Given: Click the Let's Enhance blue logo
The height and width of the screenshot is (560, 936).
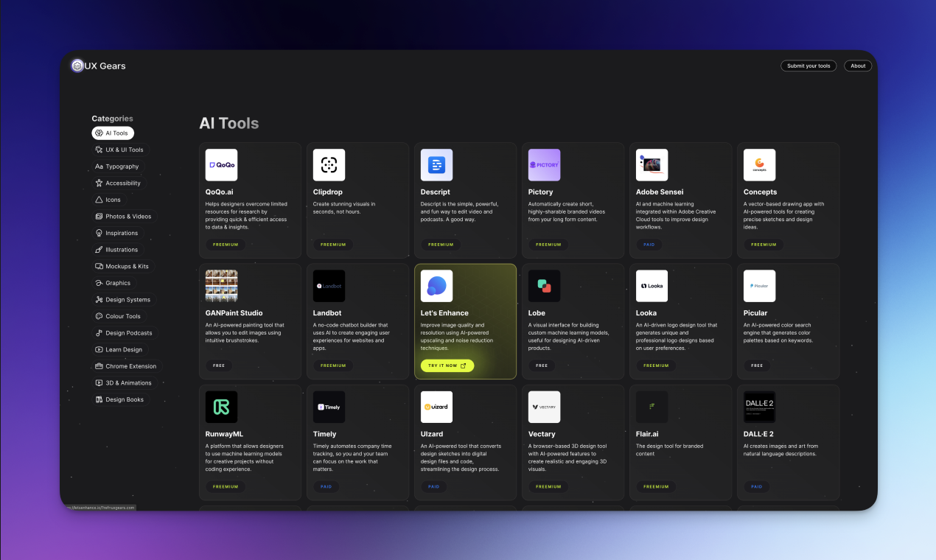Looking at the screenshot, I should pyautogui.click(x=436, y=286).
